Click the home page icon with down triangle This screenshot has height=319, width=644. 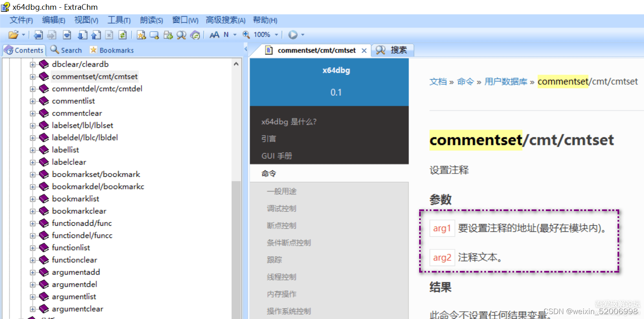(67, 35)
